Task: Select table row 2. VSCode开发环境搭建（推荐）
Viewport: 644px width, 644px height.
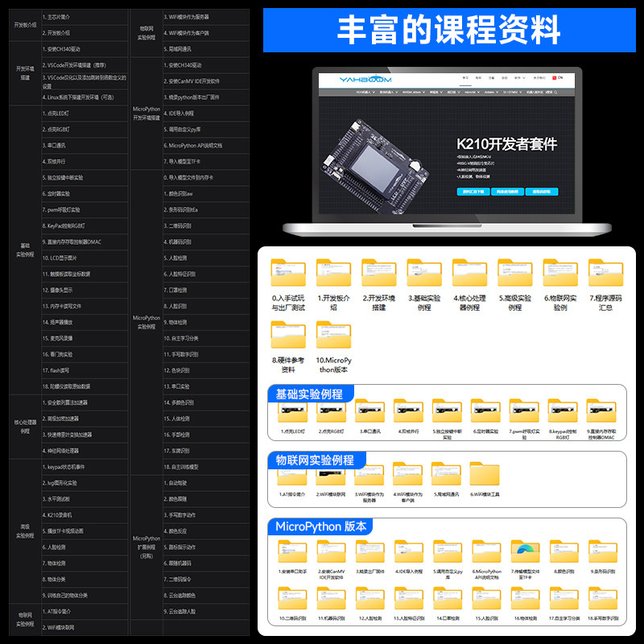Action: 85,65
